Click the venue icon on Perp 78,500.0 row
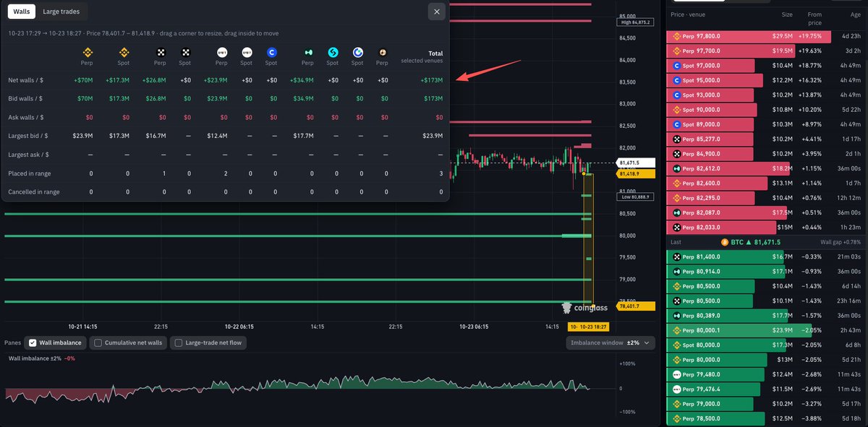Screen dimensions: 868x427 678,418
